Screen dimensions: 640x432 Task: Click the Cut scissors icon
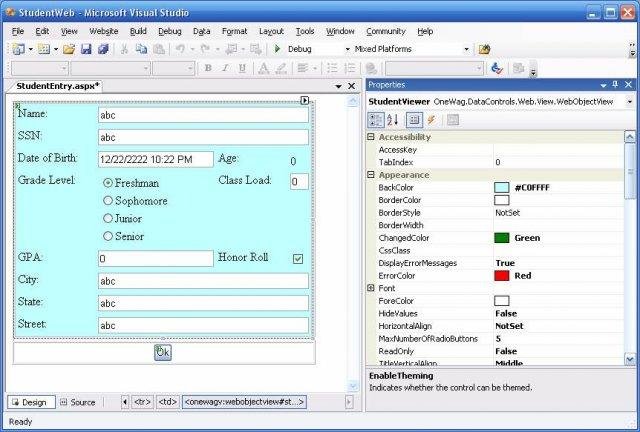tap(124, 49)
